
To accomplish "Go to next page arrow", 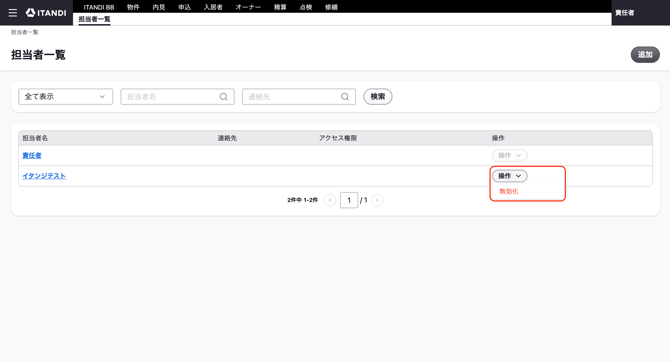I will pyautogui.click(x=377, y=200).
